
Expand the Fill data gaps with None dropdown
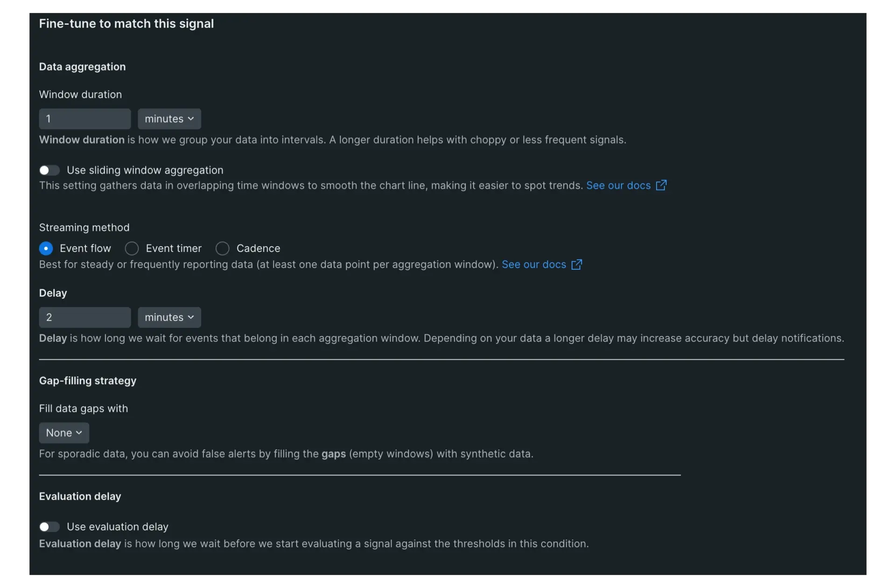point(64,433)
